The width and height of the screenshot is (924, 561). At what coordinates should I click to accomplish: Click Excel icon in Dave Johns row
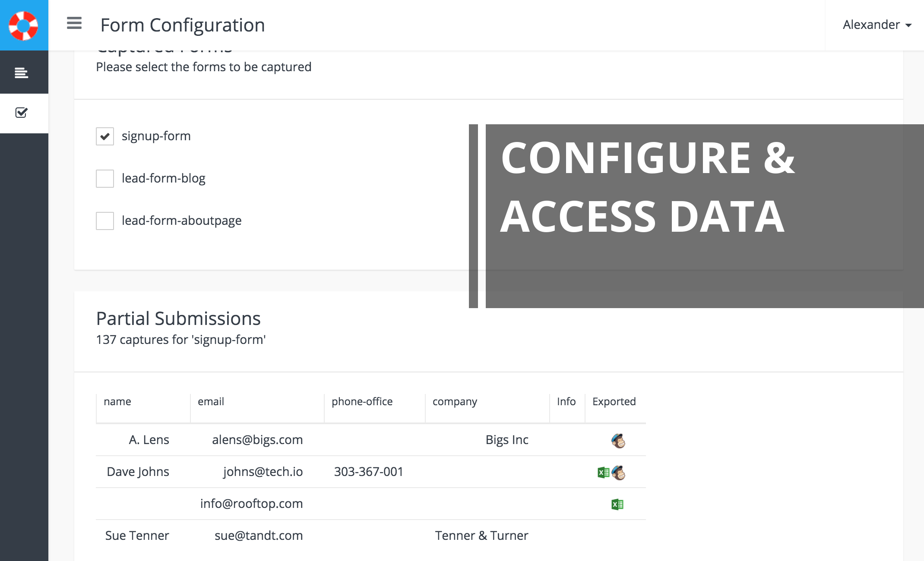603,473
